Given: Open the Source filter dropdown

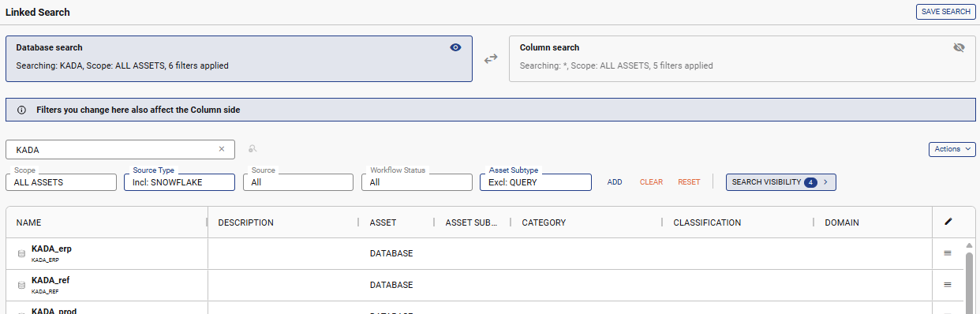Looking at the screenshot, I should pyautogui.click(x=298, y=182).
